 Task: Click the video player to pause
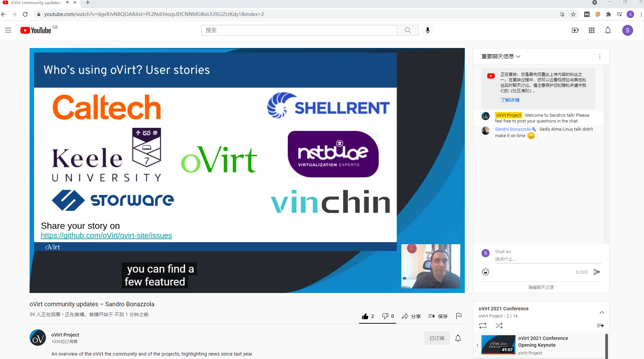(x=247, y=170)
